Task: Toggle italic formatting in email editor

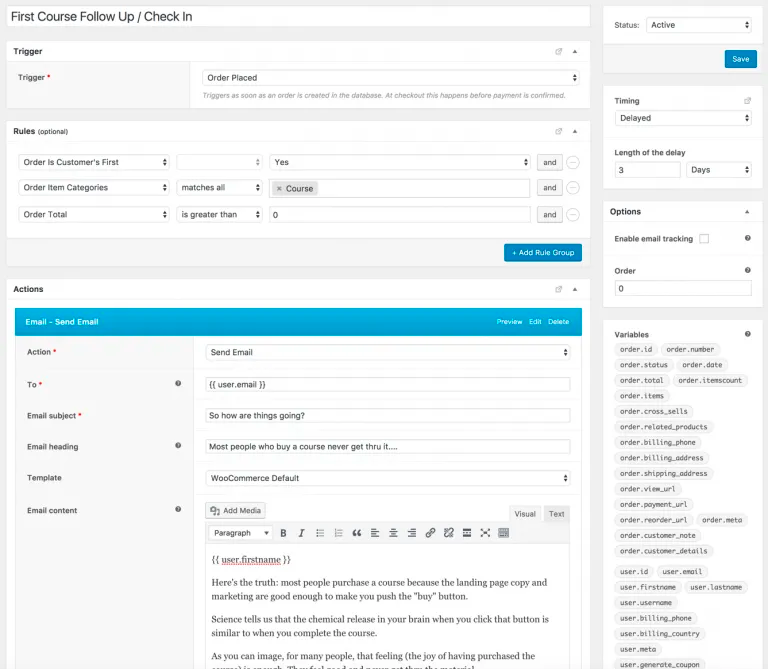Action: (x=301, y=533)
